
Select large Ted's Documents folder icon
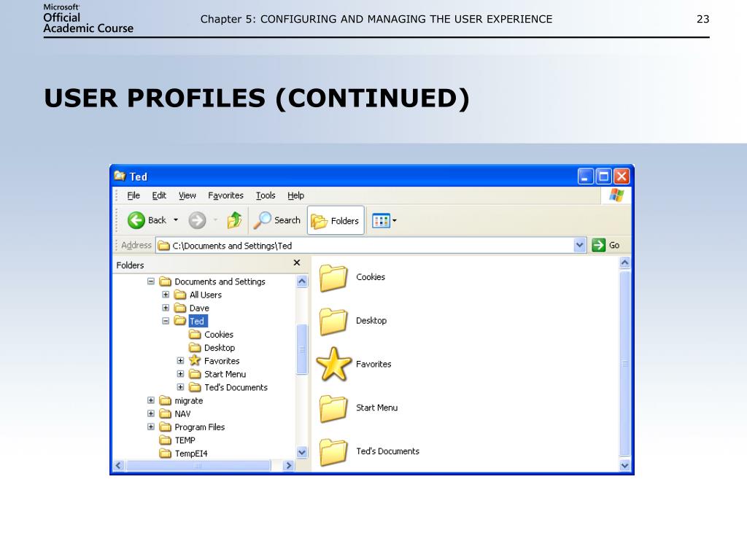pos(333,451)
